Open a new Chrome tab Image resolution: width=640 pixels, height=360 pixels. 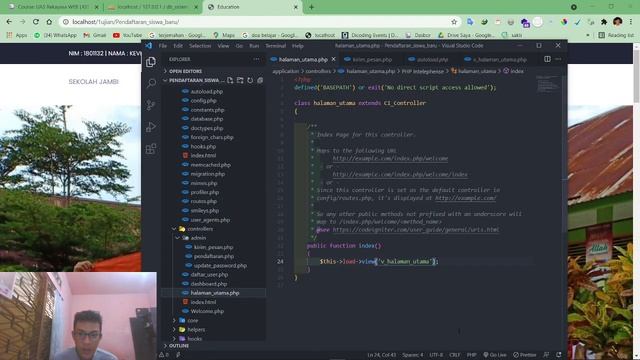311,7
